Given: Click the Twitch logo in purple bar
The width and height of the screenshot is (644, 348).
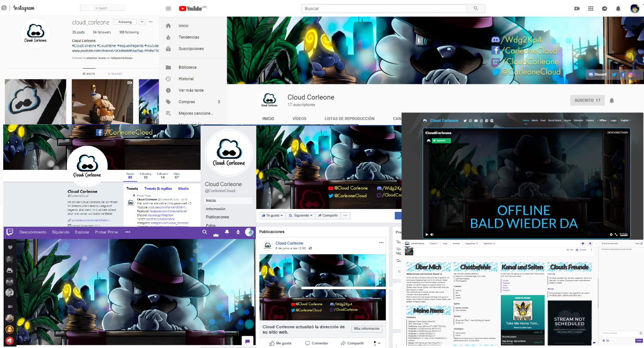Looking at the screenshot, I should (10, 232).
